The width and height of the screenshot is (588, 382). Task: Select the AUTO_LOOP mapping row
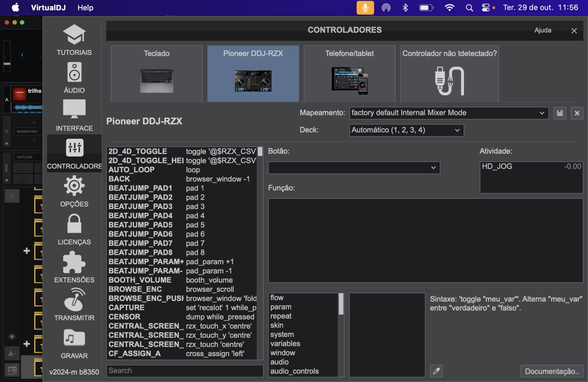182,170
